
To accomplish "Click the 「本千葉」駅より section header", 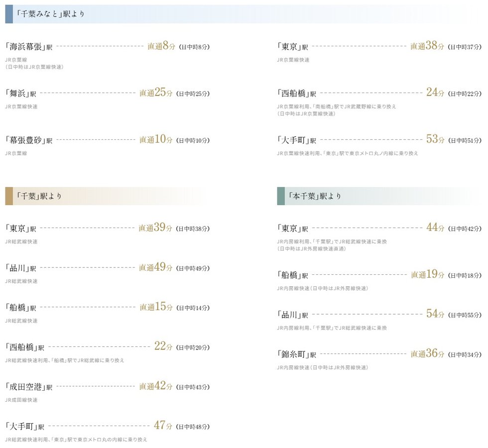I will [x=315, y=196].
